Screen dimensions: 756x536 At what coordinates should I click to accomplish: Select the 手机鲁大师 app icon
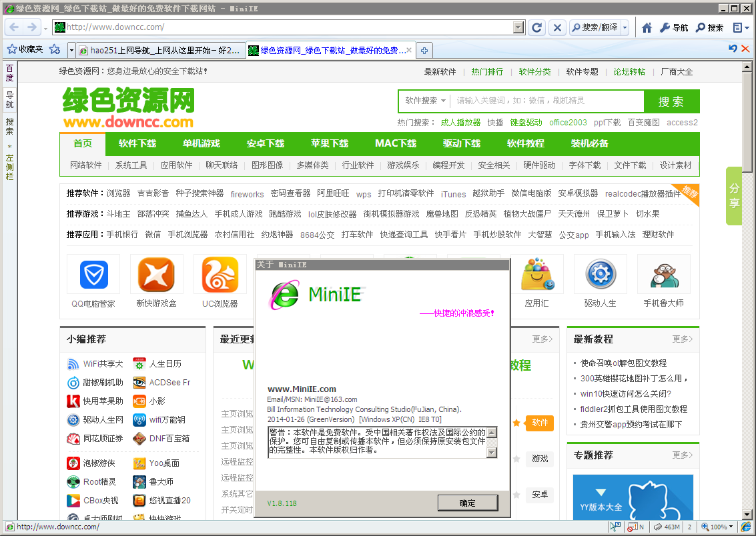pos(664,274)
